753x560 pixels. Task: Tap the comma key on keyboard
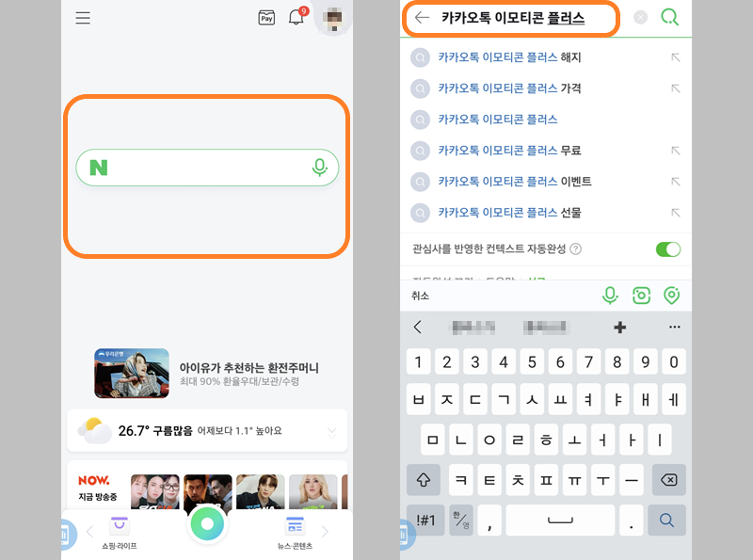pos(489,520)
